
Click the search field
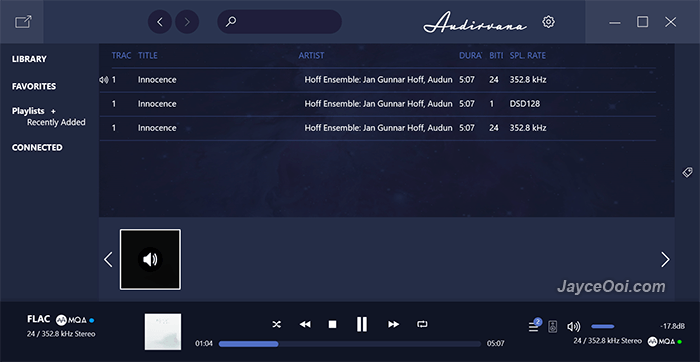point(279,22)
